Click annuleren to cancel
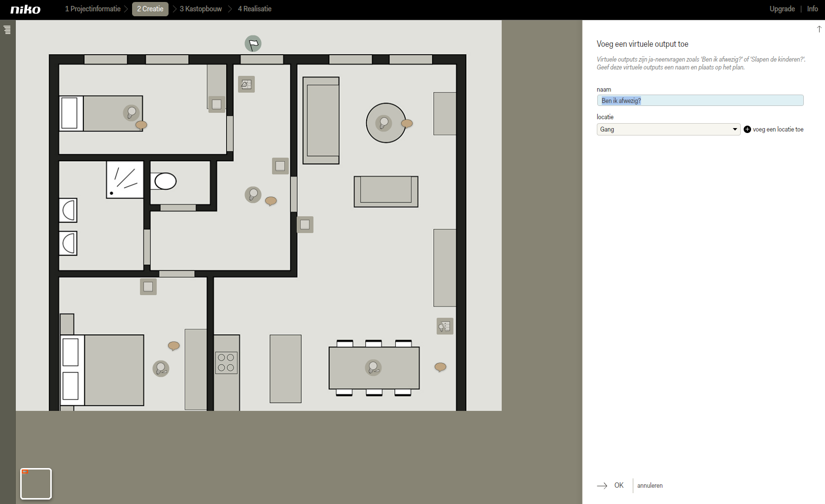Viewport: 825px width, 504px height. [650, 486]
